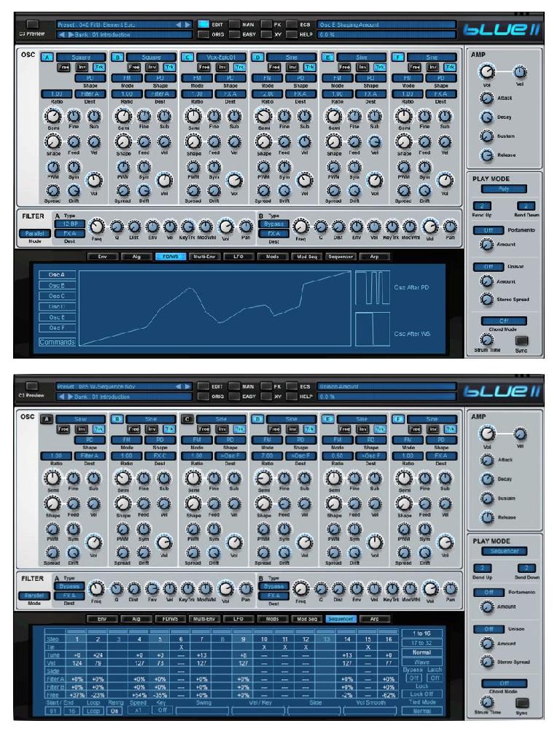Toggle Osc D Trk button in Fifth Element instance
The width and height of the screenshot is (560, 734).
click(309, 67)
